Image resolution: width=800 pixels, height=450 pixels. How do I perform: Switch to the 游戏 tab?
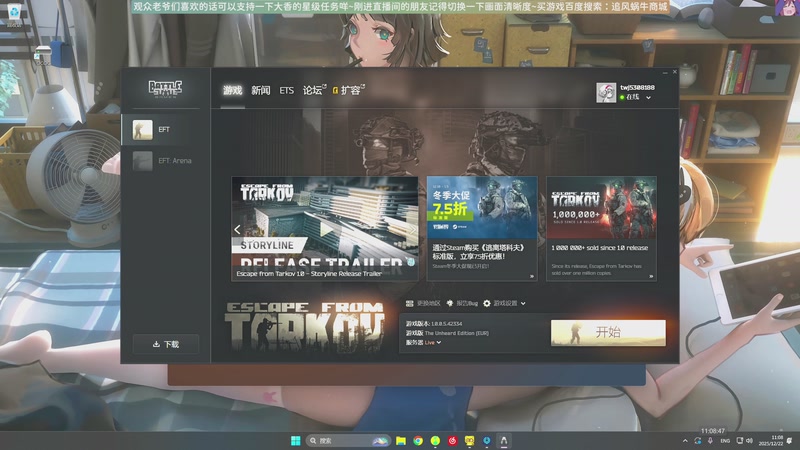pyautogui.click(x=233, y=90)
